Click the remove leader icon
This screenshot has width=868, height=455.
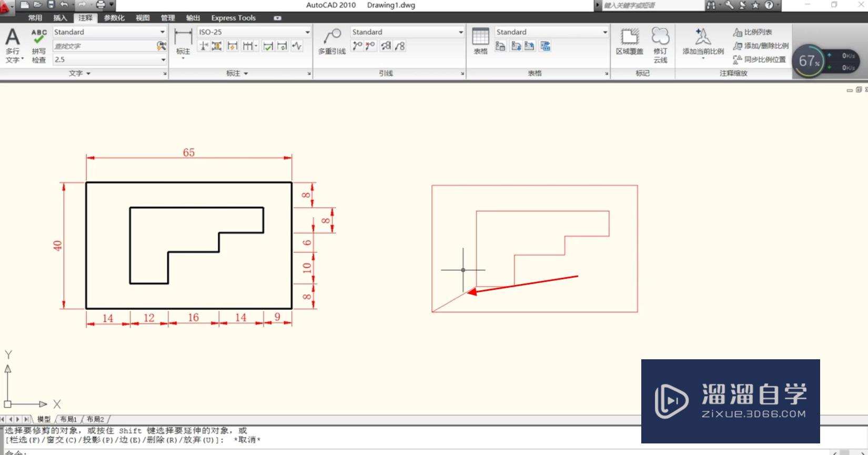(370, 46)
